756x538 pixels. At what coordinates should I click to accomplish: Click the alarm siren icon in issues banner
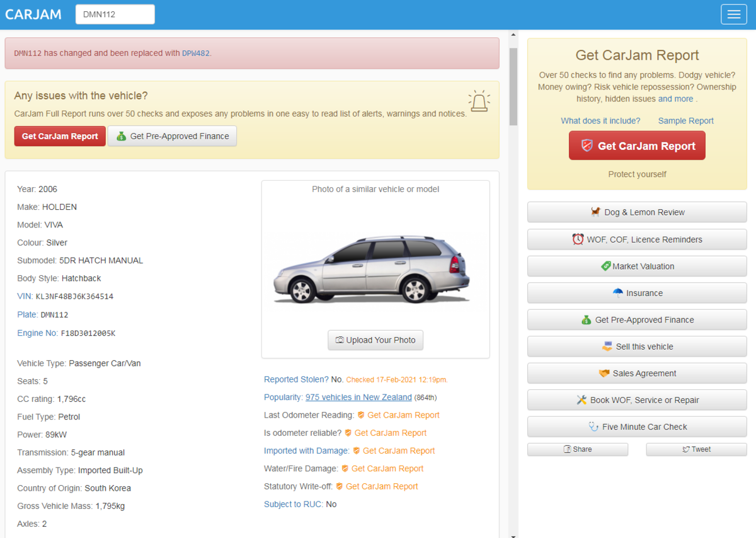coord(479,101)
